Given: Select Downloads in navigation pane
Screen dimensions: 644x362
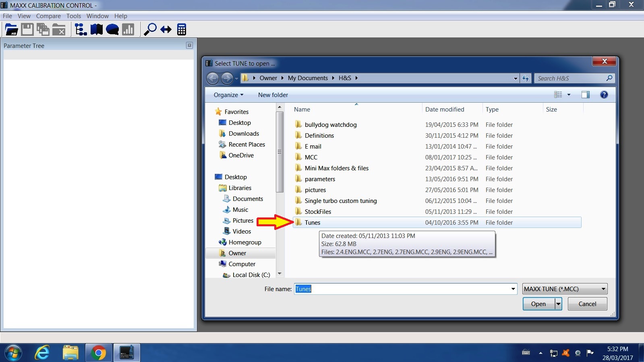Looking at the screenshot, I should 239,134.
